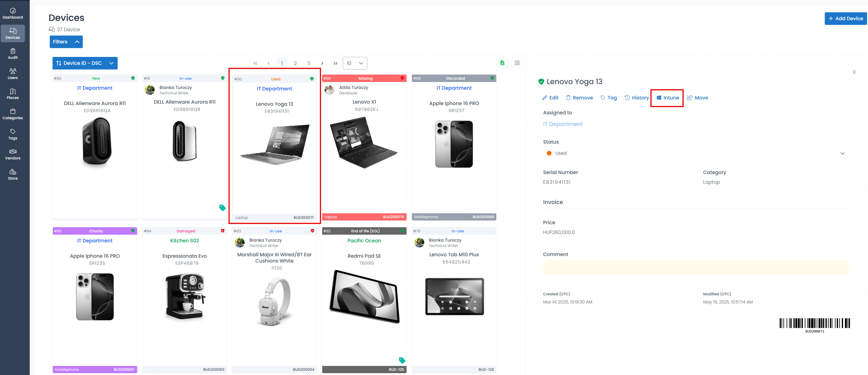Click the Comment text field
The height and width of the screenshot is (375, 868).
coord(696,267)
